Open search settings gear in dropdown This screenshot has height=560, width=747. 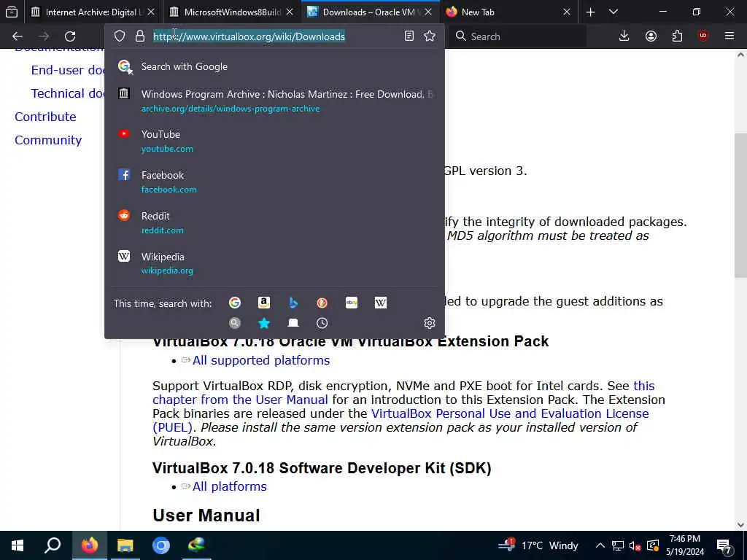click(x=429, y=323)
